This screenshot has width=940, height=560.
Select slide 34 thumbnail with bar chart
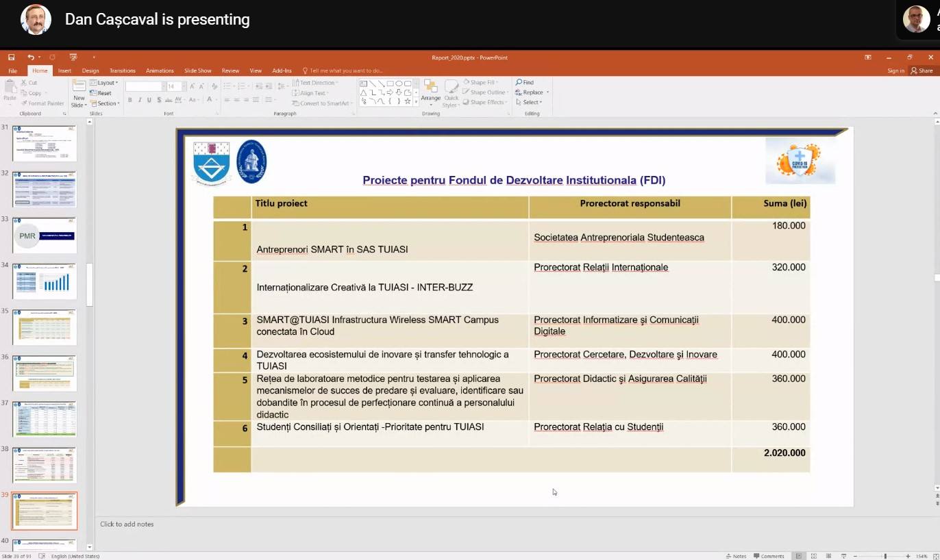[45, 281]
